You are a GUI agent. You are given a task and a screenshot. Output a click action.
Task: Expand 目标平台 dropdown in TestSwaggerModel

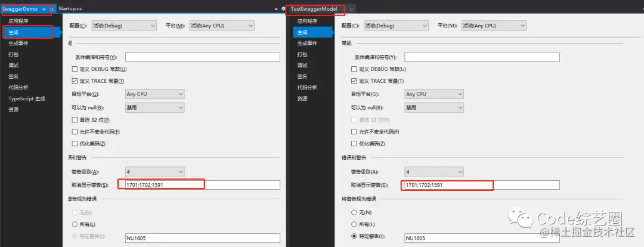(x=434, y=94)
